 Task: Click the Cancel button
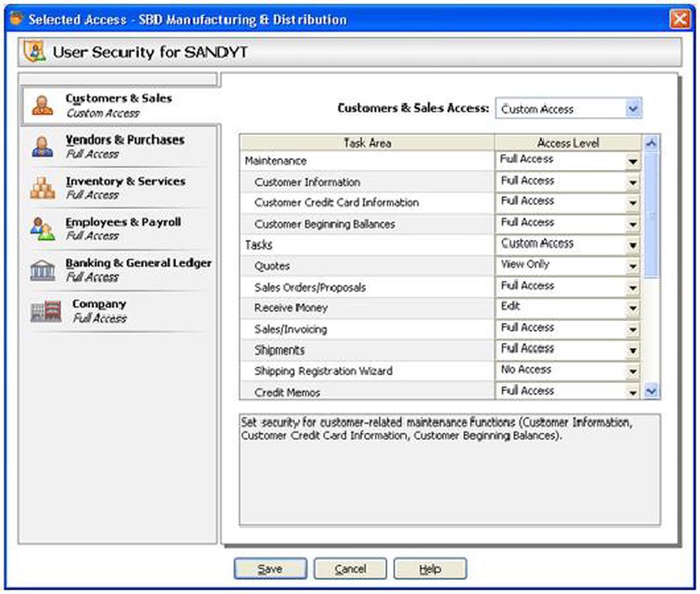click(x=350, y=568)
